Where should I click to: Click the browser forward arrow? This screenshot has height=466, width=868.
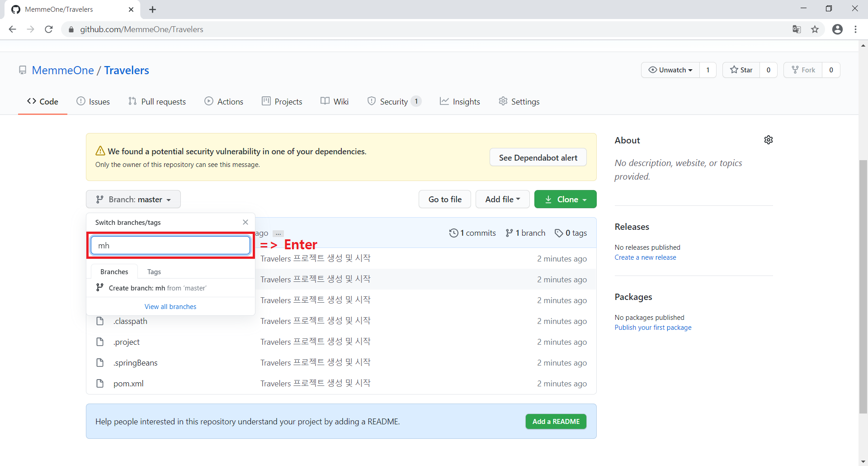click(x=30, y=29)
